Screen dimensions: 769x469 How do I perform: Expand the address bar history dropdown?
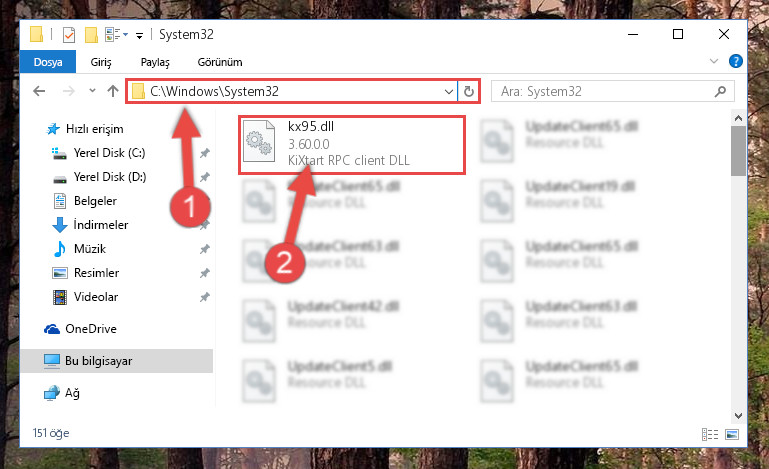pyautogui.click(x=448, y=91)
